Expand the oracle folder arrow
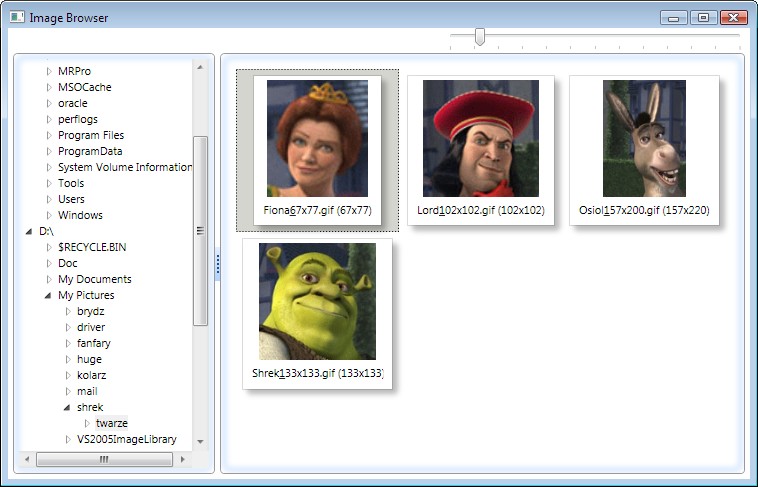This screenshot has height=487, width=758. click(49, 103)
